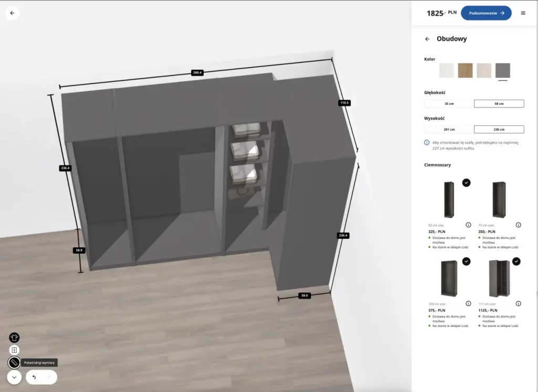This screenshot has height=392, width=538.
Task: Open the wardrobe doors view icon
Action: tap(14, 349)
